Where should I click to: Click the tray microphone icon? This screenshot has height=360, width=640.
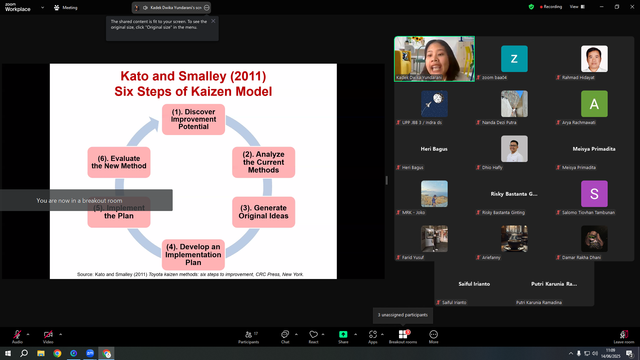579,353
